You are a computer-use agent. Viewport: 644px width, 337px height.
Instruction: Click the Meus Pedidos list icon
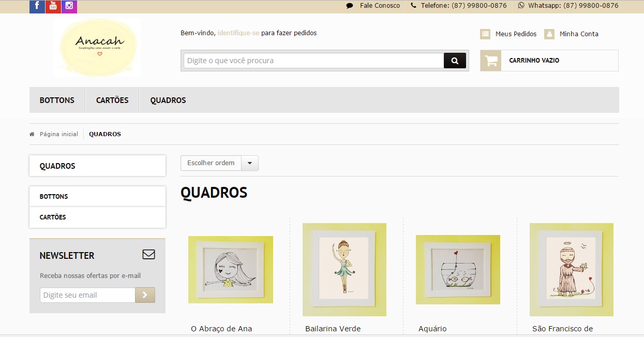tap(485, 34)
